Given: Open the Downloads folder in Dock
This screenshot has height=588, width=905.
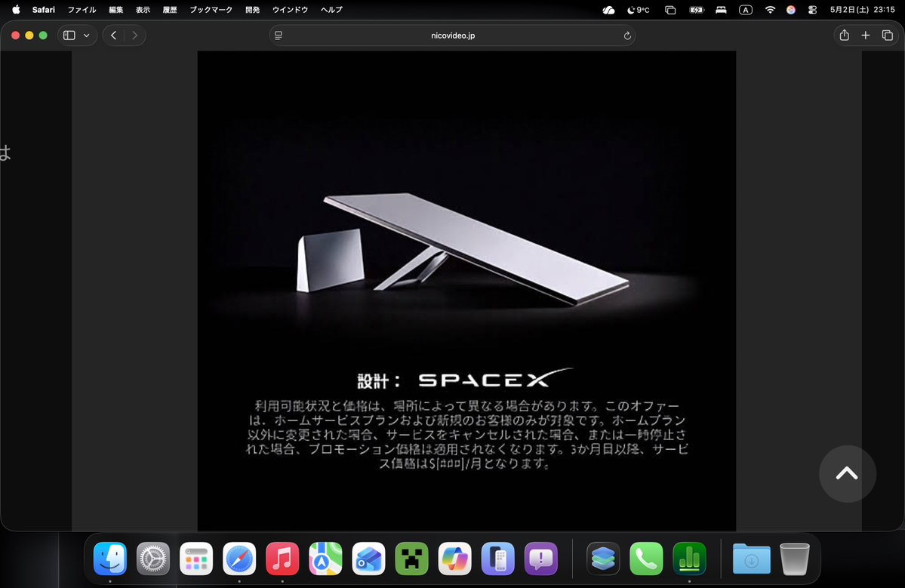Looking at the screenshot, I should [752, 559].
